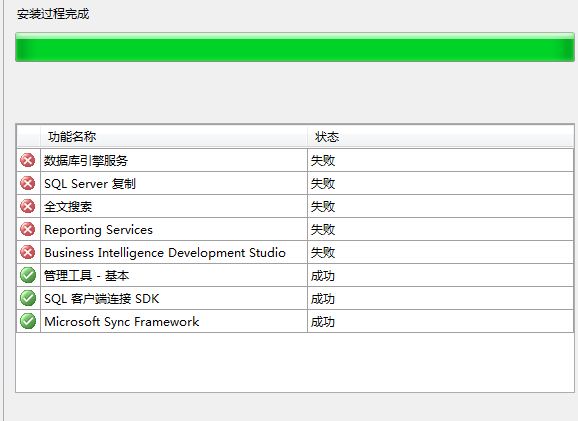This screenshot has width=578, height=421.
Task: Select the Business Intelligence Development Studio name
Action: [165, 253]
